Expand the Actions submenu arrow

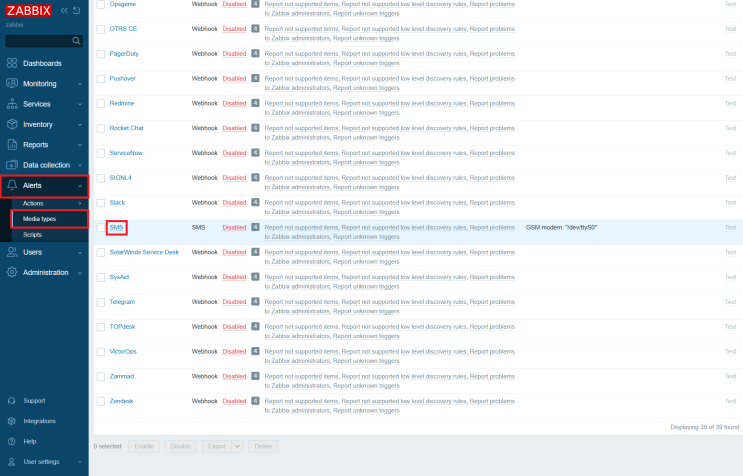pyautogui.click(x=80, y=203)
